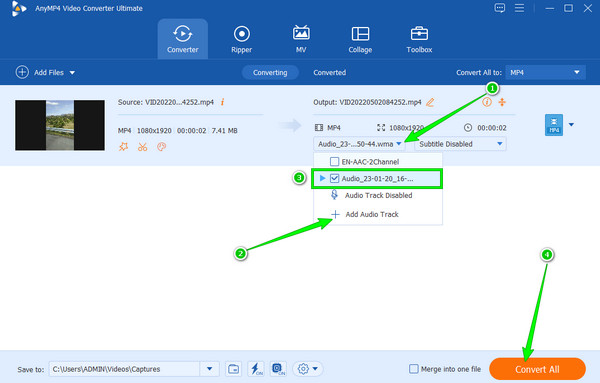Open the MV tab

click(x=301, y=39)
